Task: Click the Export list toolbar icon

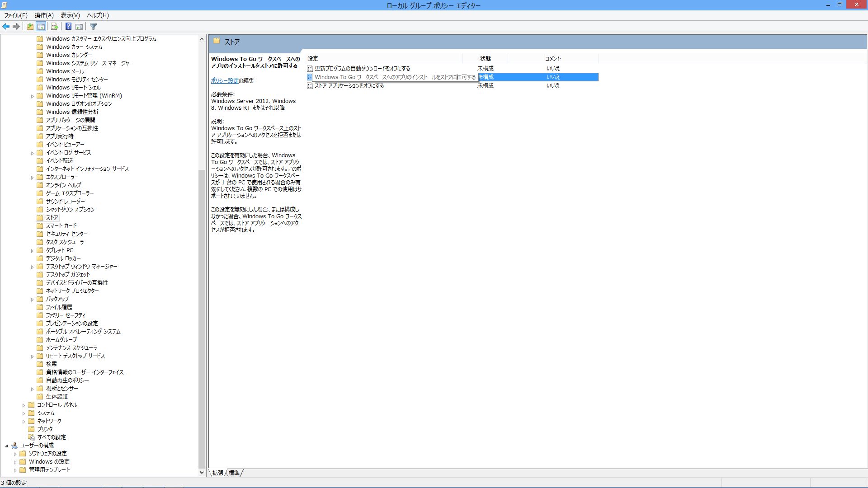Action: 54,27
